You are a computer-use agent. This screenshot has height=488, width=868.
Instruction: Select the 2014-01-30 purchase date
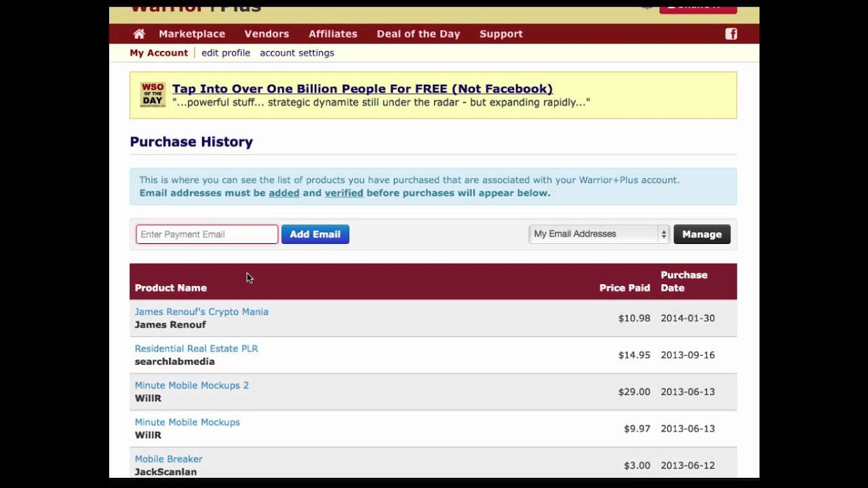coord(688,318)
